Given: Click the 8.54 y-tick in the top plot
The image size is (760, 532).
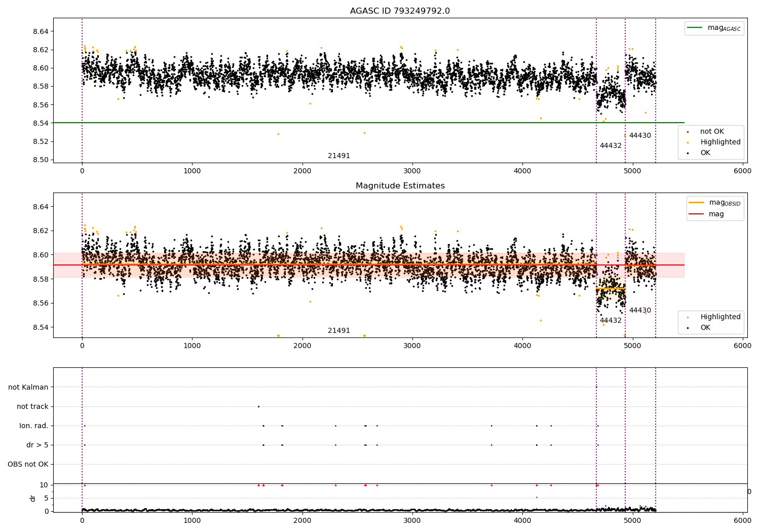Looking at the screenshot, I should [x=41, y=123].
